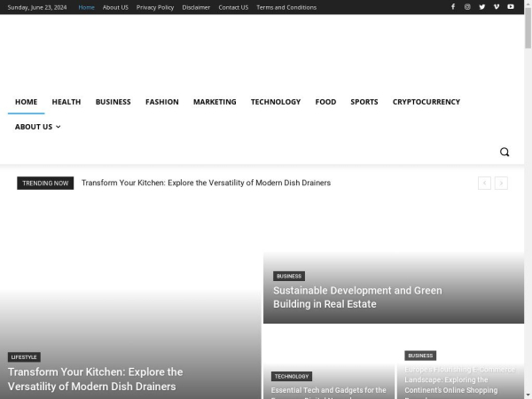Image resolution: width=532 pixels, height=399 pixels.
Task: Open Europe's Flourishing E-Commerce Landscape article
Action: [459, 382]
